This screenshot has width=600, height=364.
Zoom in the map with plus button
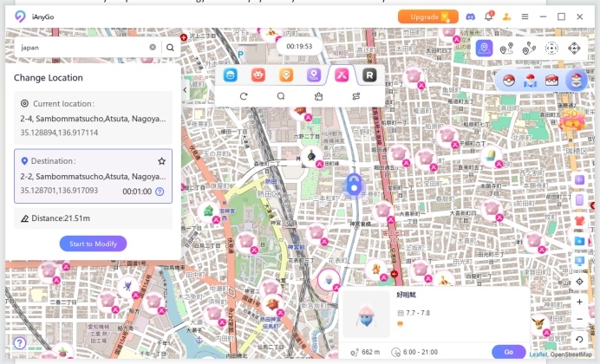(579, 302)
